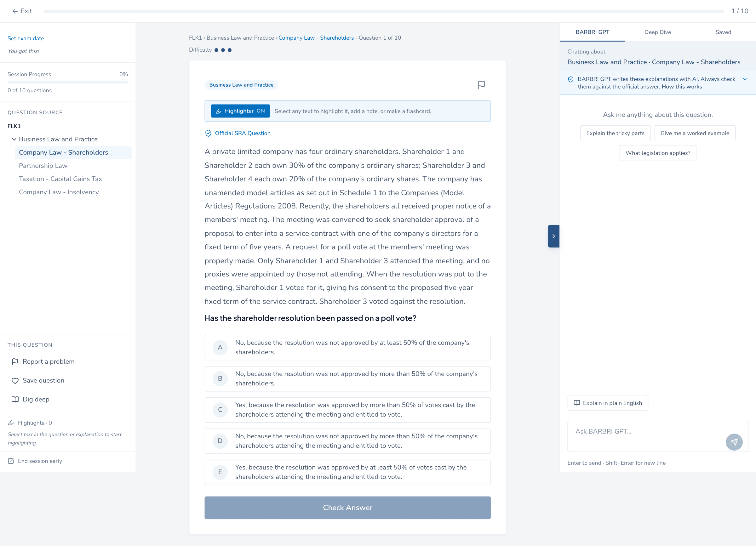The height and width of the screenshot is (546, 756).
Task: Click Explain in plain English button
Action: tap(608, 403)
